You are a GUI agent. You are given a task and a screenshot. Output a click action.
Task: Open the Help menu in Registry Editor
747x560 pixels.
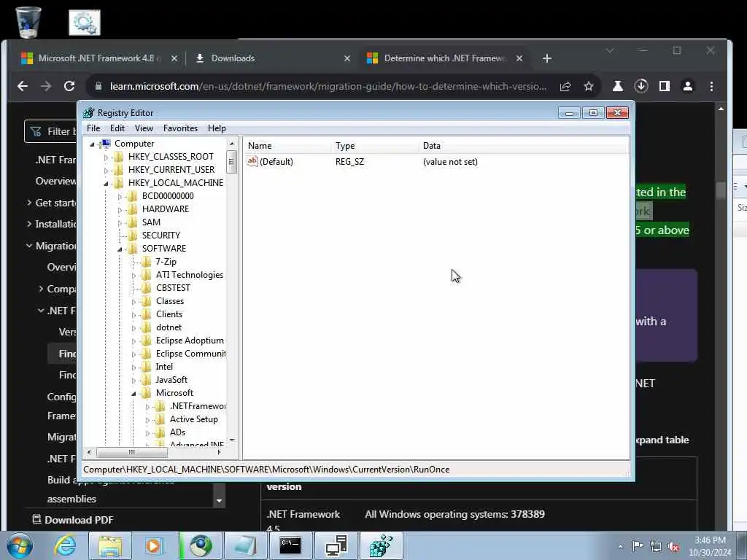(x=217, y=128)
